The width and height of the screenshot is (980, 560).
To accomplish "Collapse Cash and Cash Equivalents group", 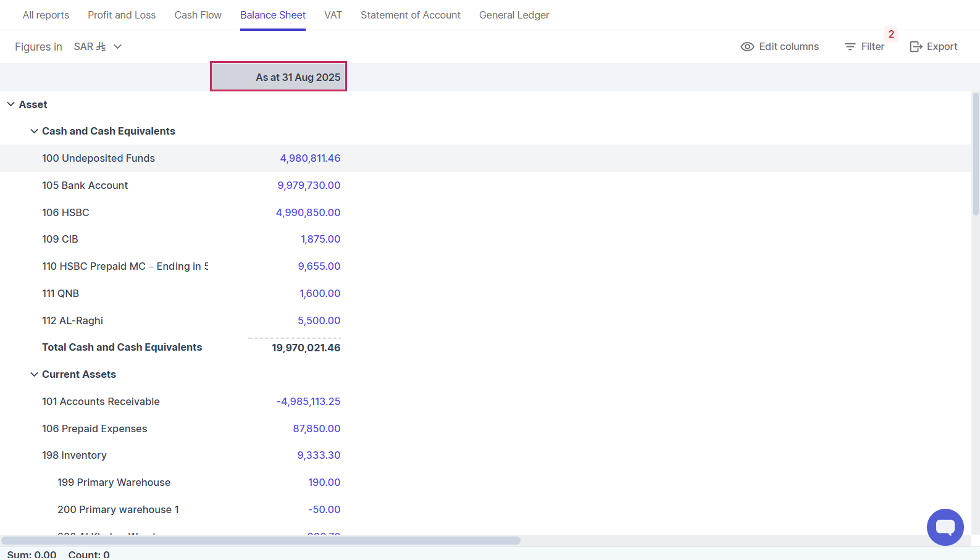I will pyautogui.click(x=34, y=131).
